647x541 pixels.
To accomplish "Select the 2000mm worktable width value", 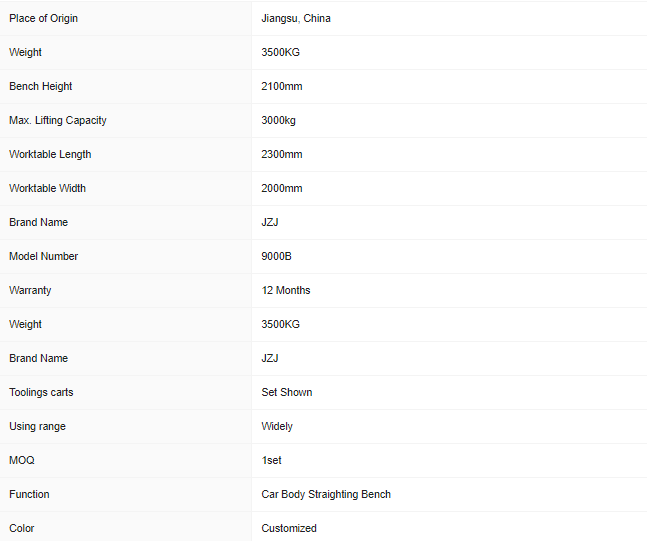I will 282,188.
